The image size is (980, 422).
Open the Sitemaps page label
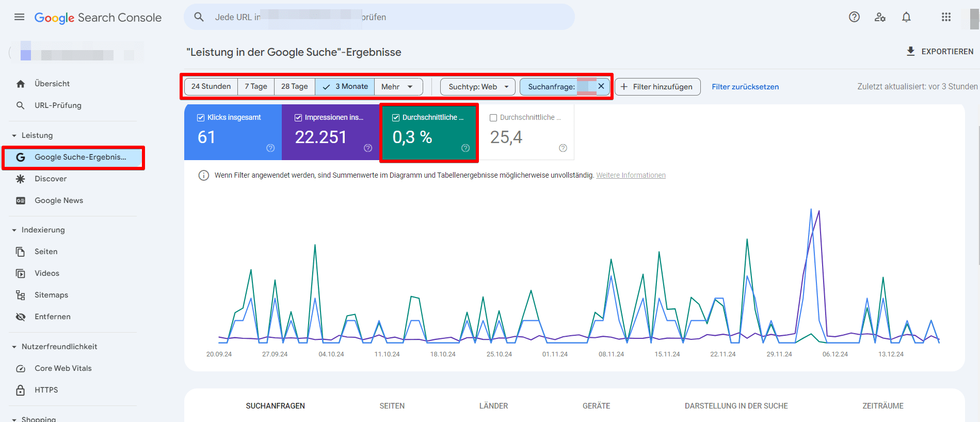click(51, 295)
